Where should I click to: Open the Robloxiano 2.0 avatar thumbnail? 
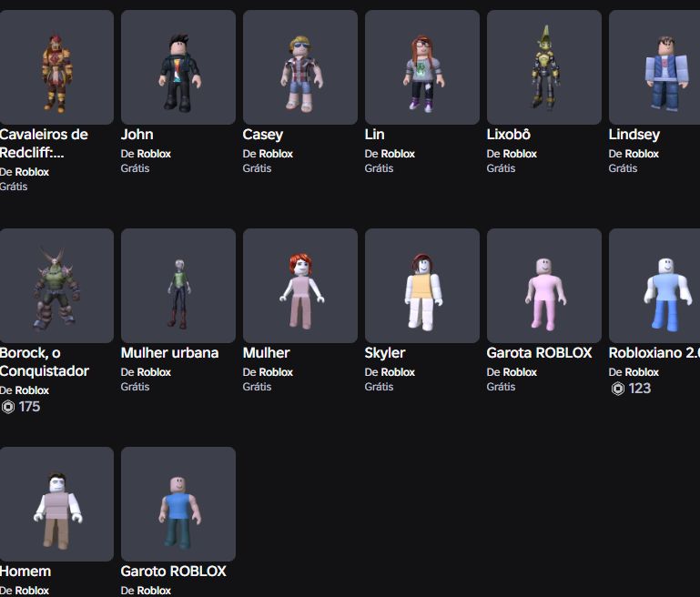[654, 286]
